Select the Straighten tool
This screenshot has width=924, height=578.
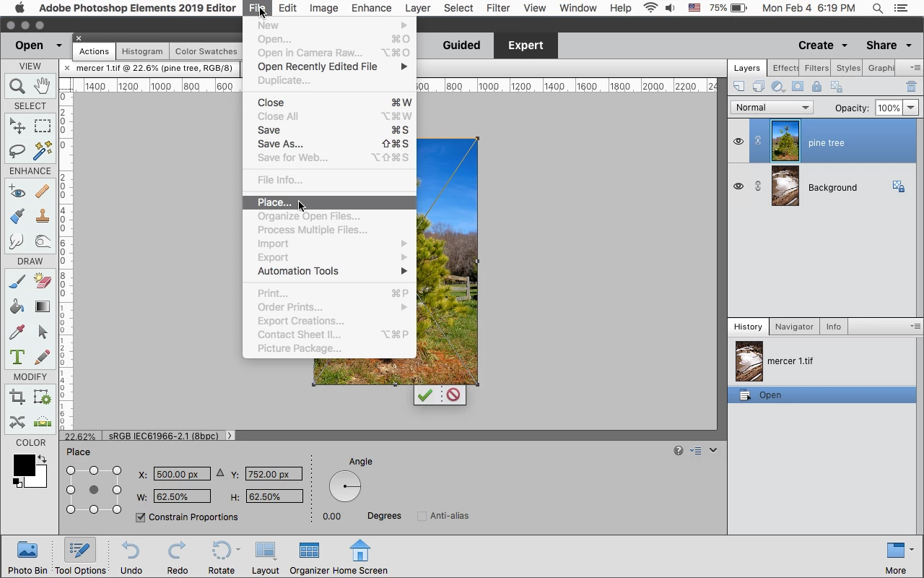[x=43, y=422]
